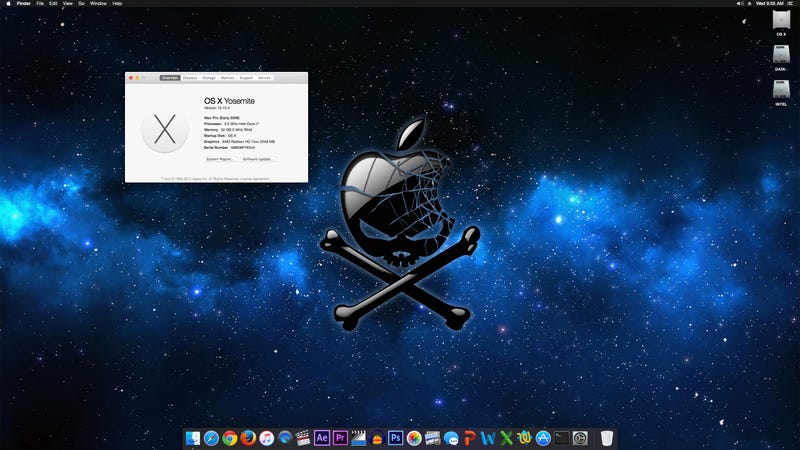Switch to the Service tab
This screenshot has width=800, height=450.
tap(264, 78)
